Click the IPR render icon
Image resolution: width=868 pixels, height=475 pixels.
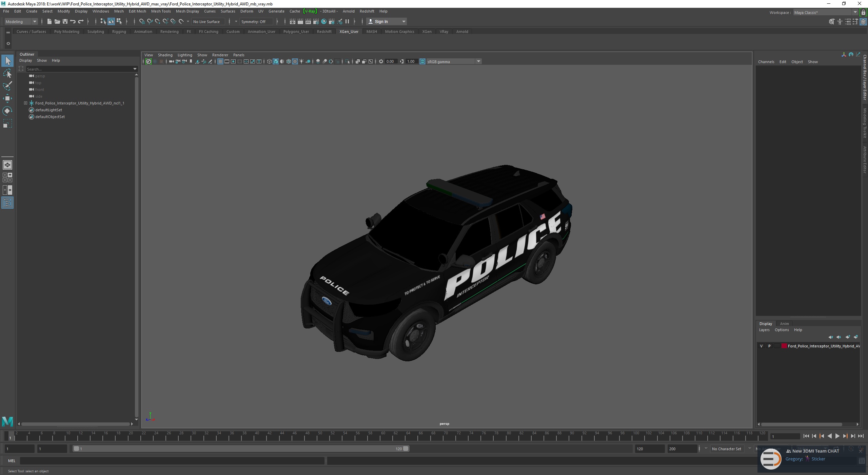click(x=308, y=21)
